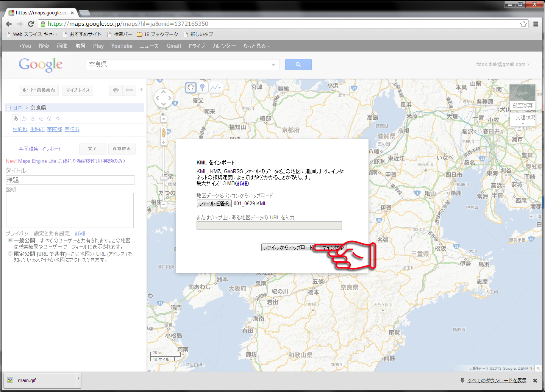Open the line tool dropdown arrow
Viewport: 545px width, 392px height.
[x=220, y=88]
